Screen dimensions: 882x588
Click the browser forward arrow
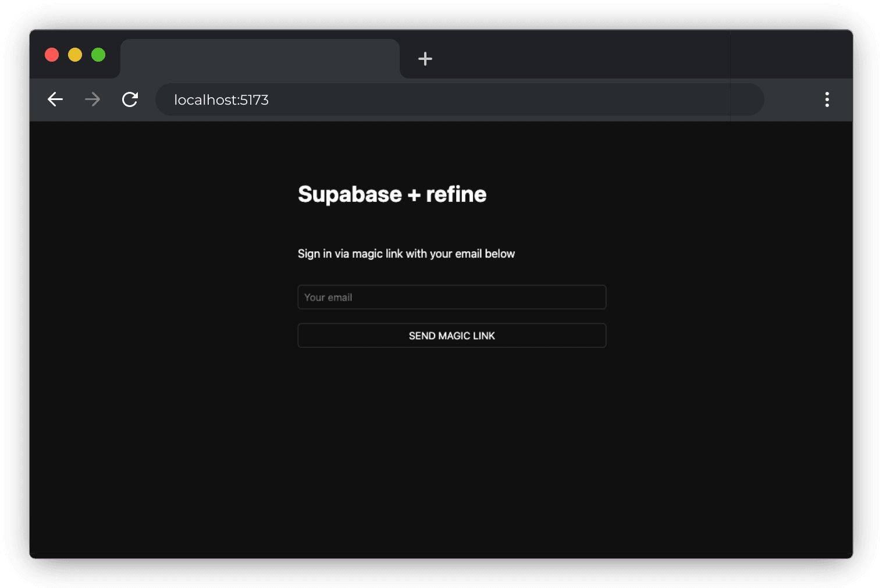point(93,99)
